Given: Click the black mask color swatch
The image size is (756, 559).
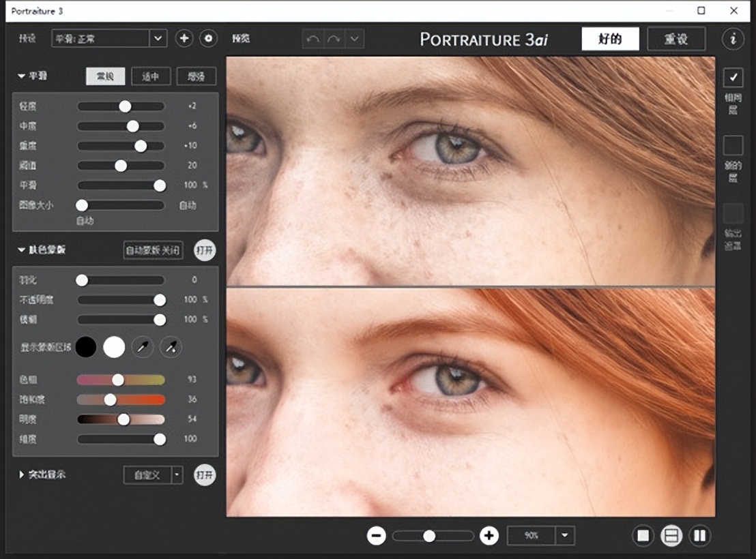Looking at the screenshot, I should [x=86, y=347].
